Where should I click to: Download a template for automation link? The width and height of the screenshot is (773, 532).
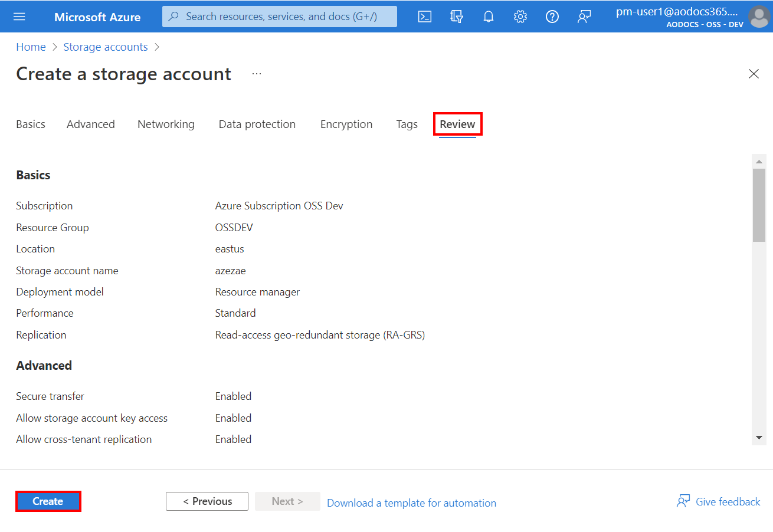(x=411, y=503)
